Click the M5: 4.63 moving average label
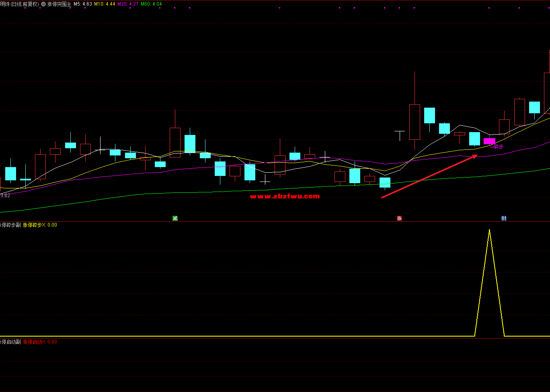The width and height of the screenshot is (550, 392). (83, 4)
